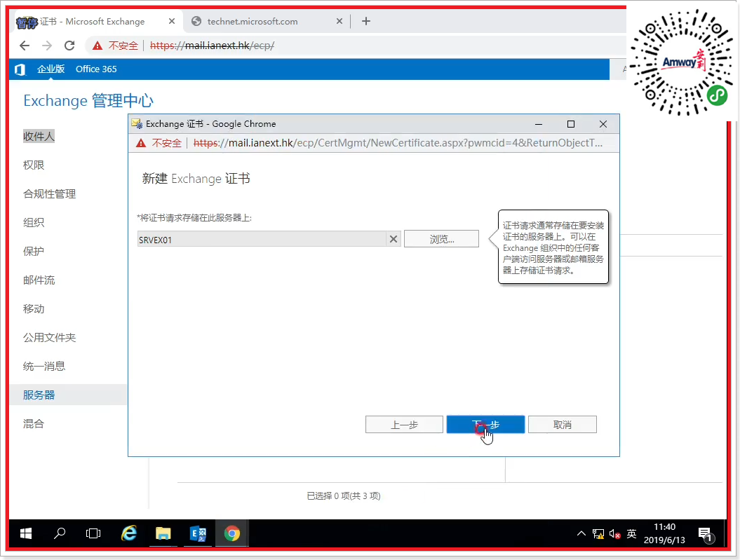Open 公用文件夹 in the left navigation
This screenshot has height=560, width=740.
[x=50, y=338]
